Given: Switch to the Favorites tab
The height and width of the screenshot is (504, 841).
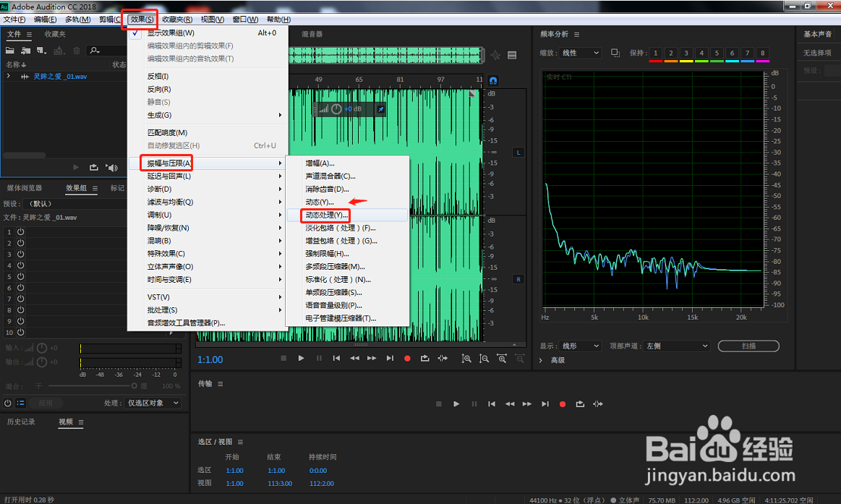Looking at the screenshot, I should [55, 34].
